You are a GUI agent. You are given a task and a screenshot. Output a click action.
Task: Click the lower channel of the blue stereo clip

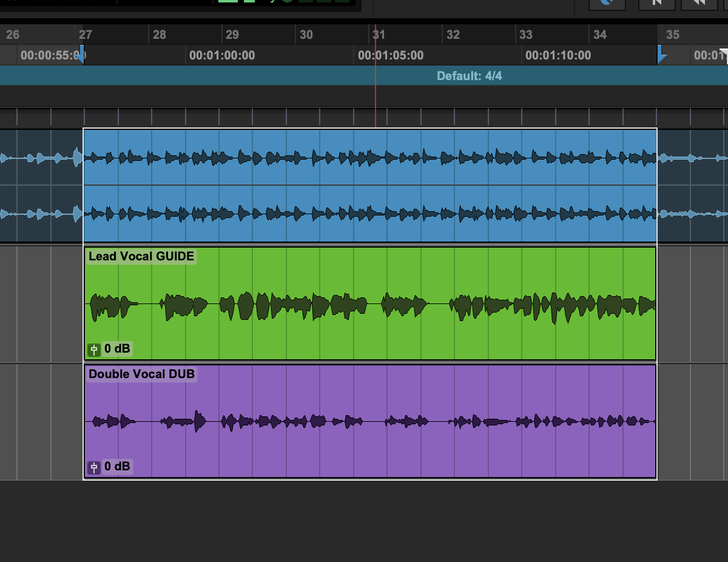coord(370,214)
